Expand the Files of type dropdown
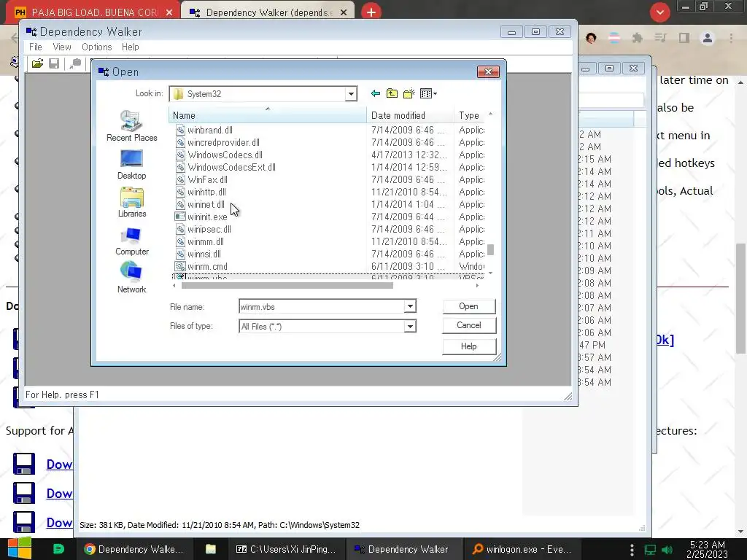747x560 pixels. tap(410, 326)
